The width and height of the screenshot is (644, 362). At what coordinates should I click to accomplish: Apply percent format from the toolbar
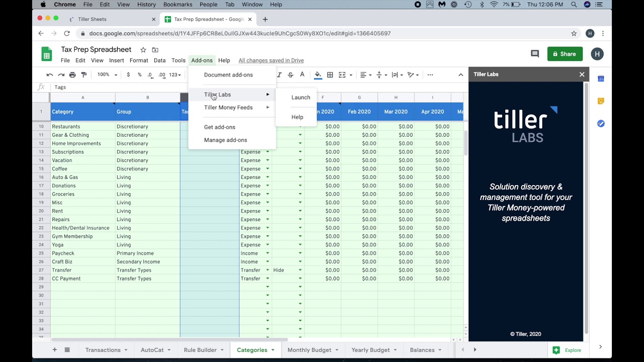click(139, 75)
